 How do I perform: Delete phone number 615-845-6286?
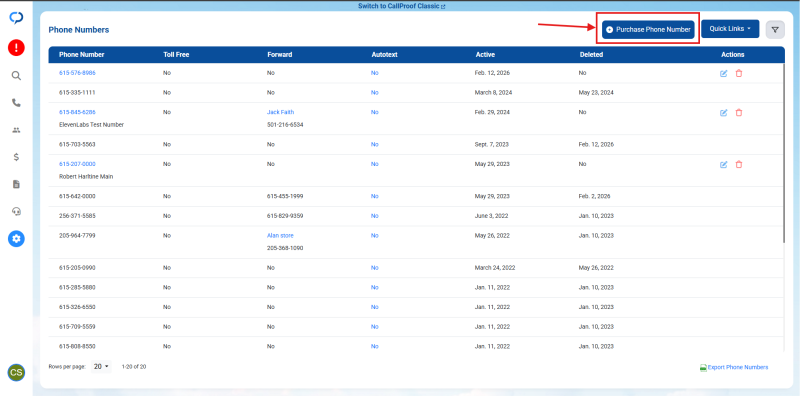(x=739, y=113)
